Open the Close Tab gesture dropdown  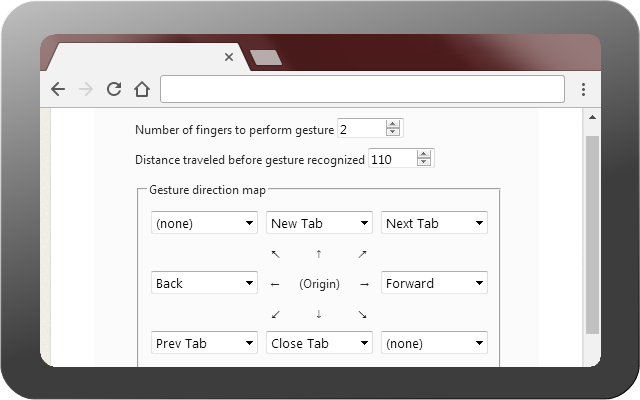tap(319, 343)
